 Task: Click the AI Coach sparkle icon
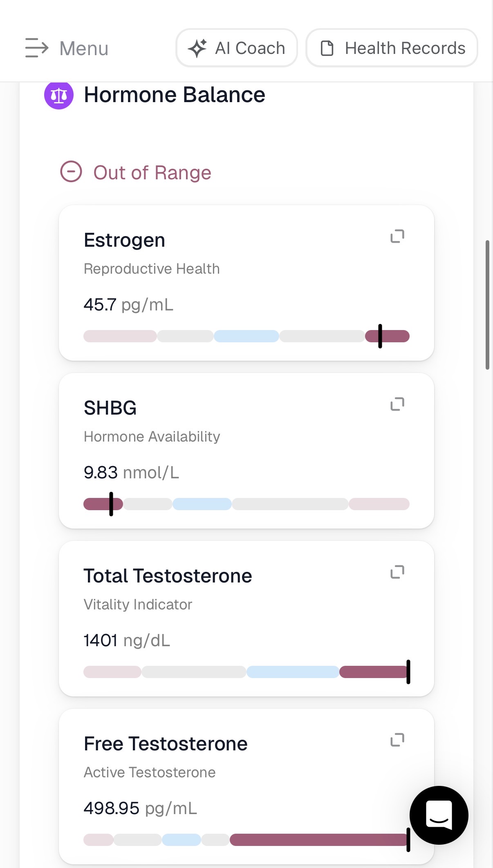click(197, 48)
